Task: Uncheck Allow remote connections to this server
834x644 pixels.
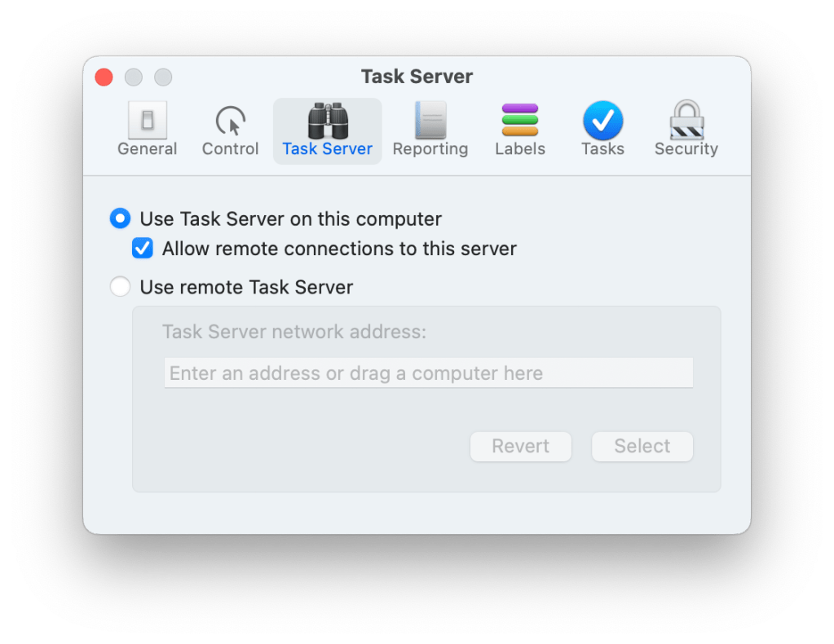Action: point(143,249)
